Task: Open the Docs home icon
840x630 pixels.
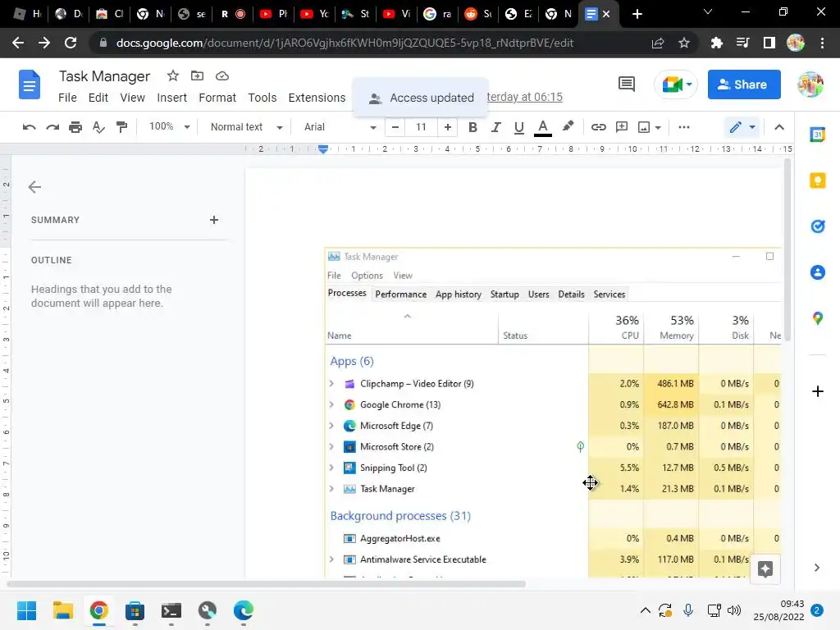Action: click(30, 84)
